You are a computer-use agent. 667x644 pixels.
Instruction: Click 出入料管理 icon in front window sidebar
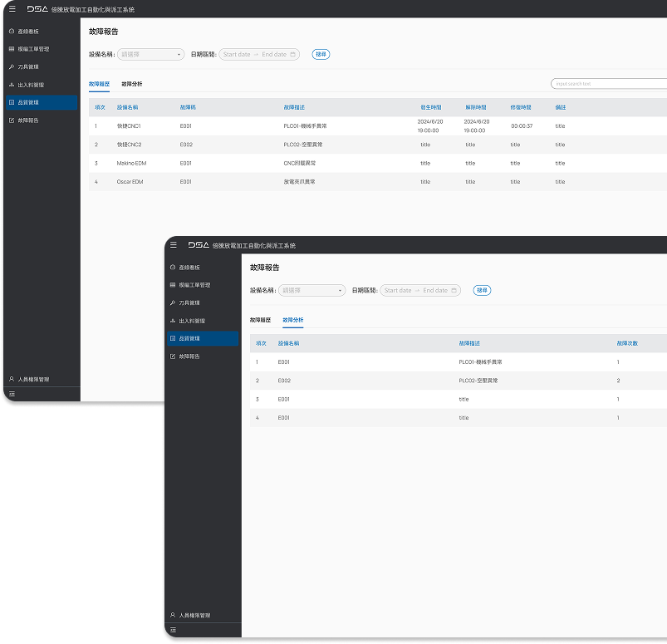tap(172, 321)
